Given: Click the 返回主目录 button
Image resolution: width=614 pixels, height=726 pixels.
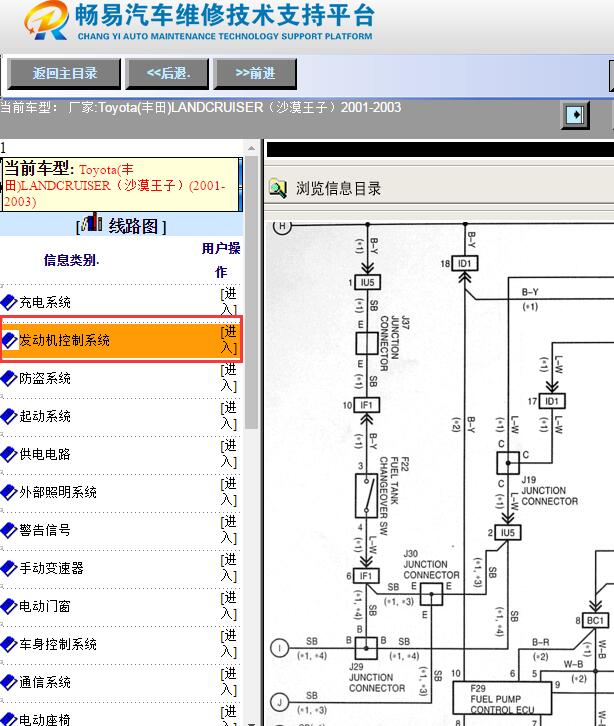Looking at the screenshot, I should pos(64,74).
